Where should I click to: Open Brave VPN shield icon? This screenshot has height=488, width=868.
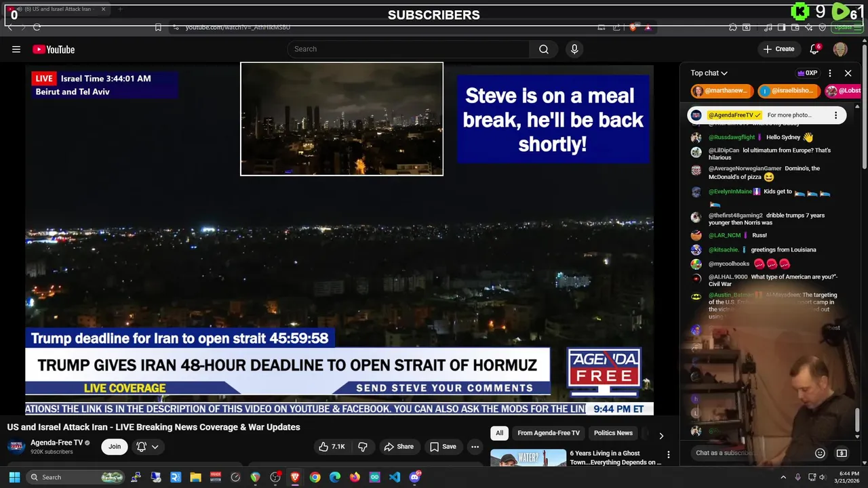(823, 27)
